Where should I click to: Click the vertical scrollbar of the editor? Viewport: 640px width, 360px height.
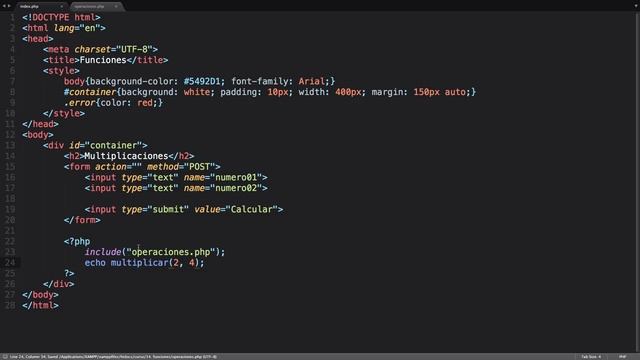[x=637, y=182]
